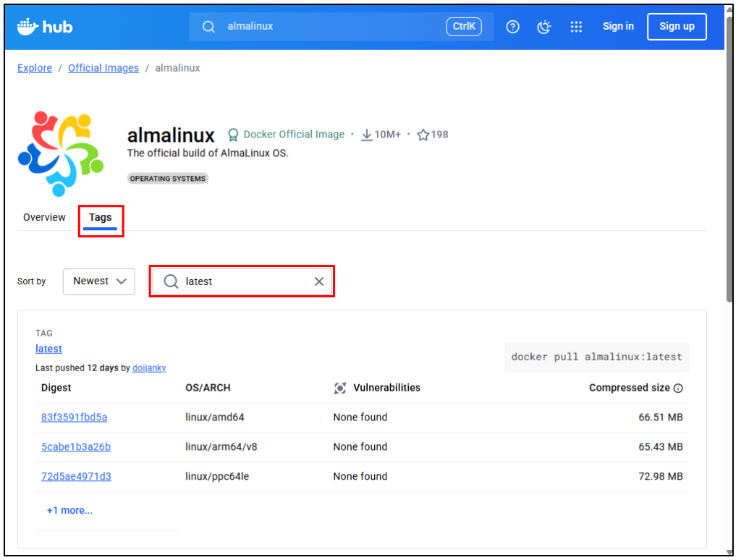Click the compressed size info icon
The width and height of the screenshot is (741, 560).
[x=678, y=389]
